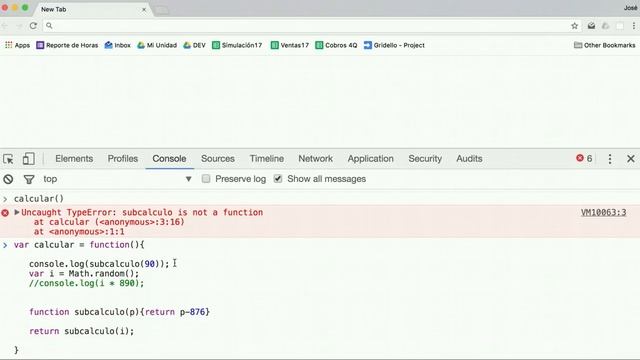
Task: Open the Reporte de Horas bookmark
Action: [67, 45]
